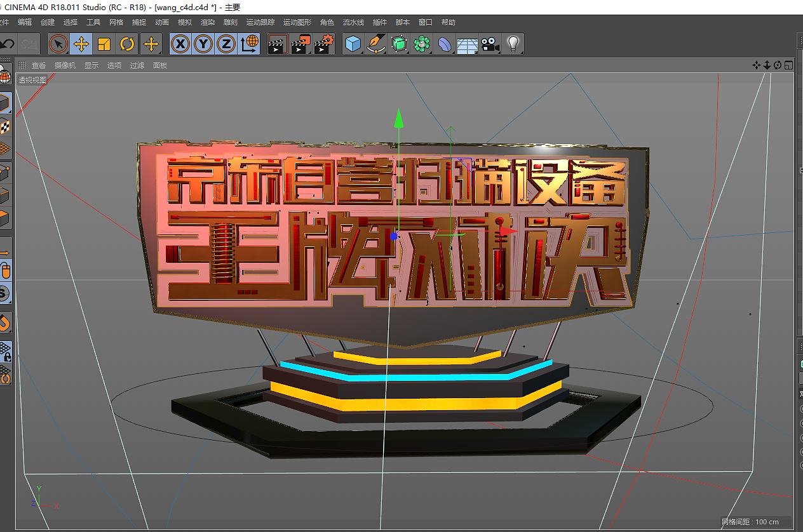Image resolution: width=803 pixels, height=532 pixels.
Task: Open the Camera objects menu
Action: [489, 44]
